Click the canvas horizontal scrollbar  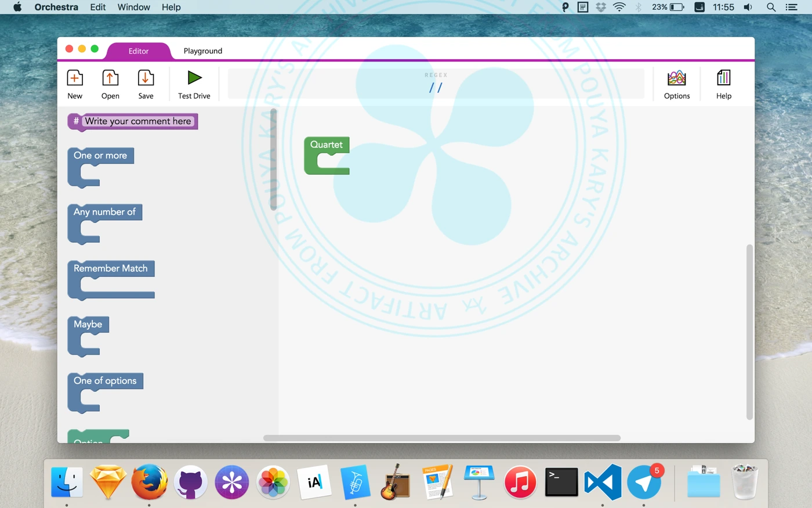point(441,438)
